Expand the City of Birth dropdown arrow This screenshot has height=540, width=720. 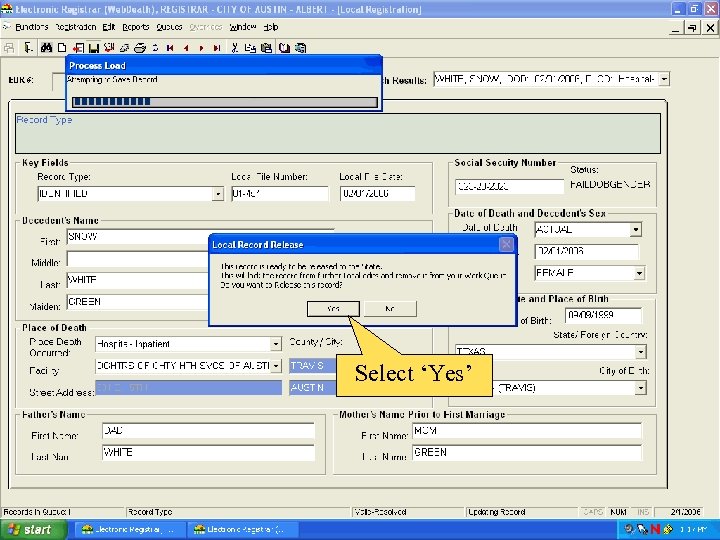click(x=641, y=388)
